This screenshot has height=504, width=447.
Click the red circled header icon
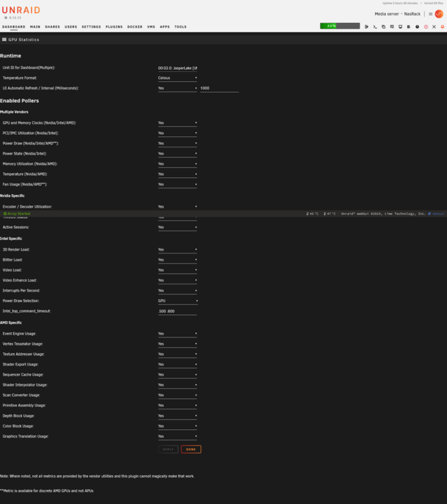[x=425, y=27]
